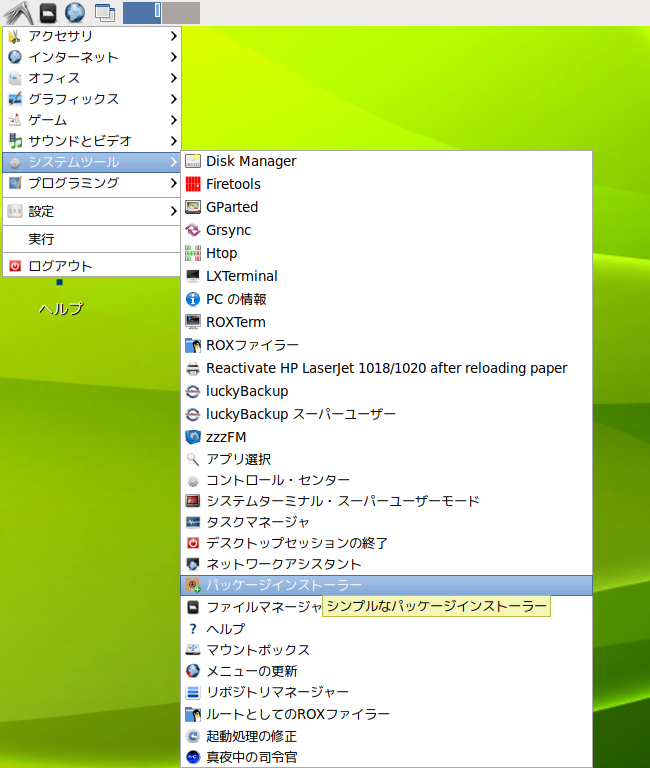This screenshot has height=768, width=650.
Task: Open システムターミナル・スーパーユーザーモード entry
Action: pyautogui.click(x=386, y=501)
